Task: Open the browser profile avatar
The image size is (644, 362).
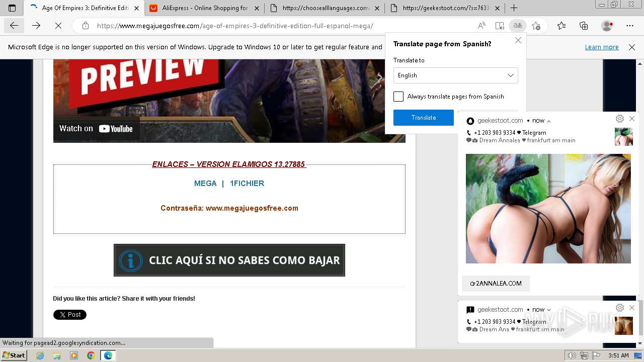Action: (607, 26)
